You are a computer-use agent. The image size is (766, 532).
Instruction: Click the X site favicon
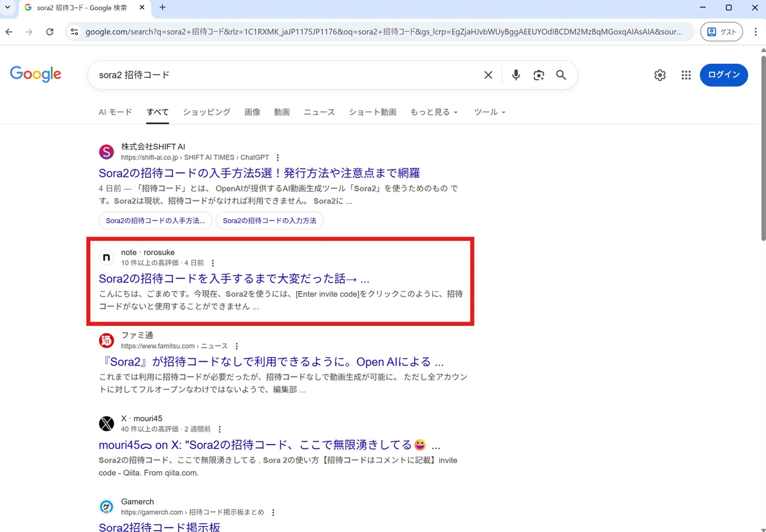tap(107, 424)
